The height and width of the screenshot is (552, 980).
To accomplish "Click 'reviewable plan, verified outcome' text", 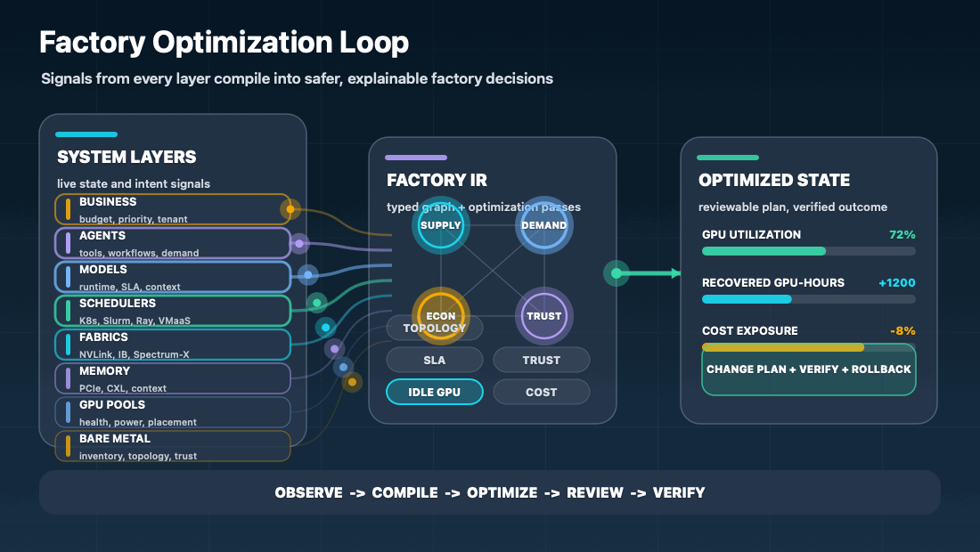I will point(793,207).
